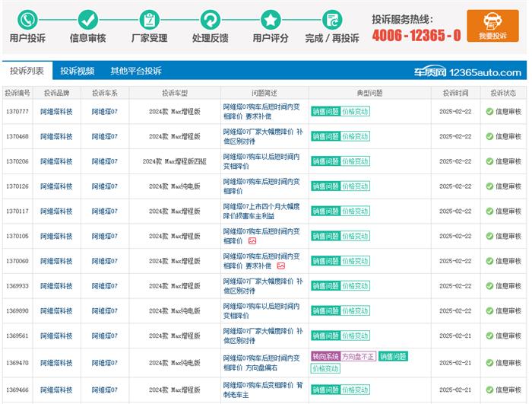Viewport: 532px width, 404px height.
Task: Click date 2025-02-21 in row 1369561
Action: (x=455, y=336)
